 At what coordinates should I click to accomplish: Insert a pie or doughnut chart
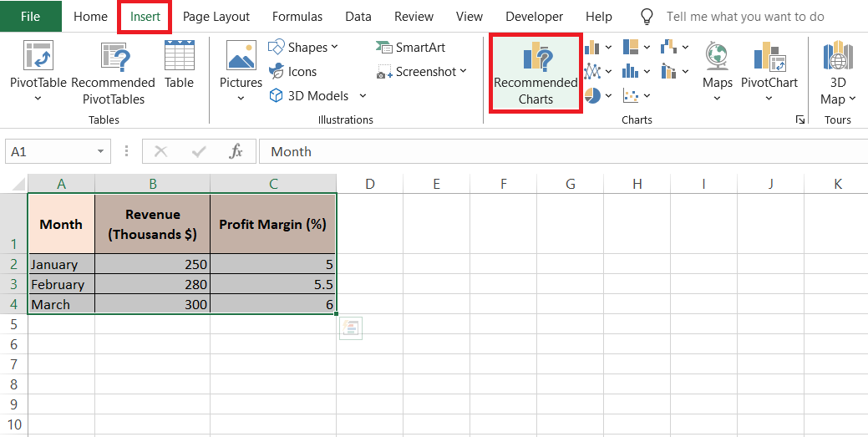[593, 96]
